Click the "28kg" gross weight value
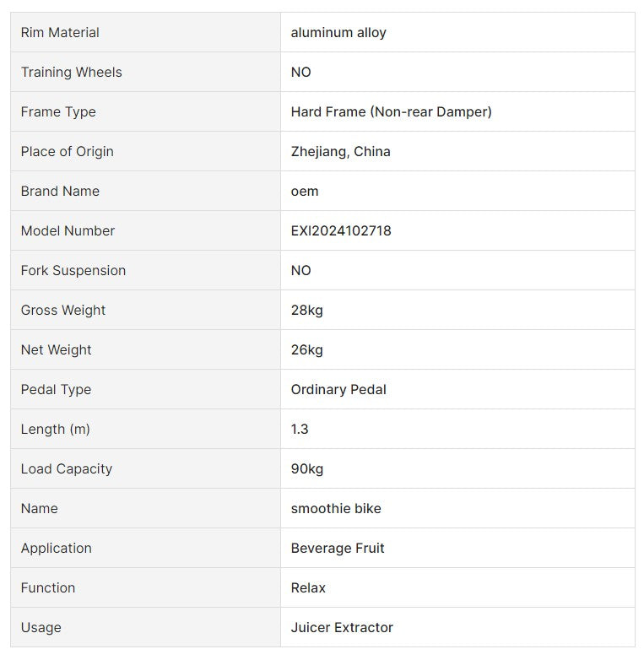The height and width of the screenshot is (660, 644). (x=306, y=311)
